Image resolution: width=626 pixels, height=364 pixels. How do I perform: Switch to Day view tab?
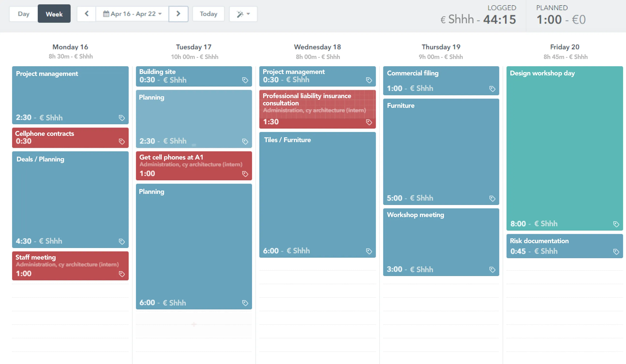tap(24, 14)
